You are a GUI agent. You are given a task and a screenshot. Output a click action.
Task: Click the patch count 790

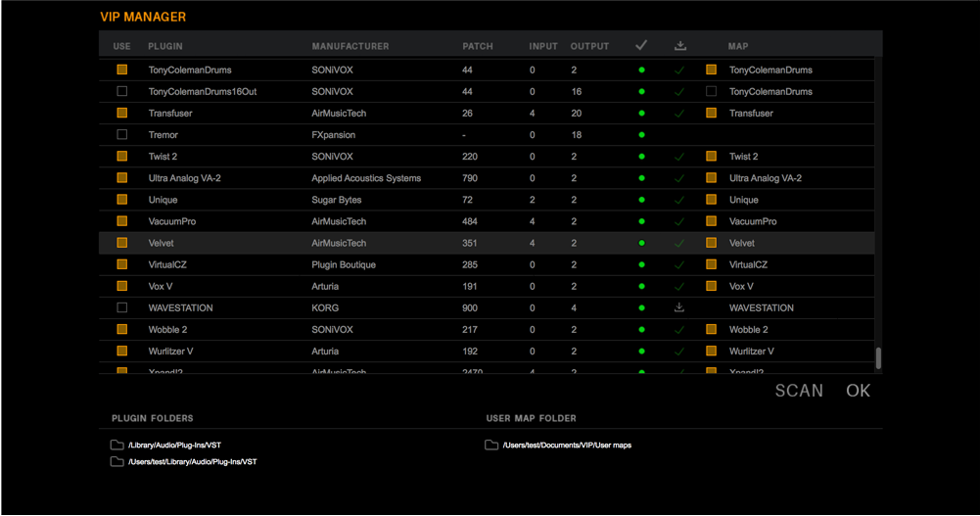click(470, 178)
